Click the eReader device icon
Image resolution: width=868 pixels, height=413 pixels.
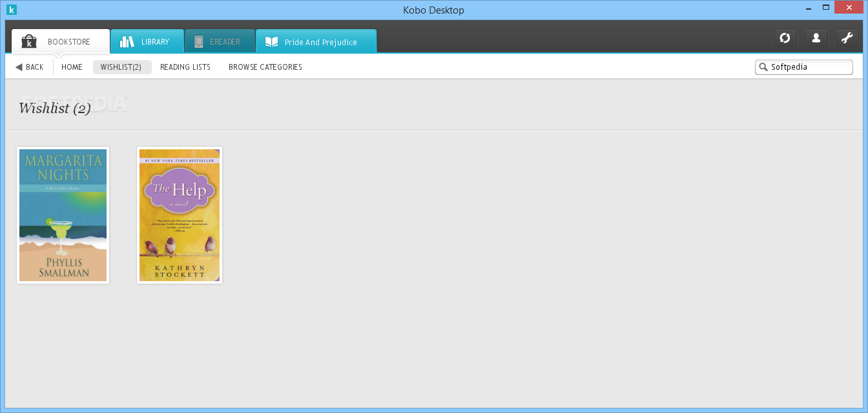pos(198,41)
